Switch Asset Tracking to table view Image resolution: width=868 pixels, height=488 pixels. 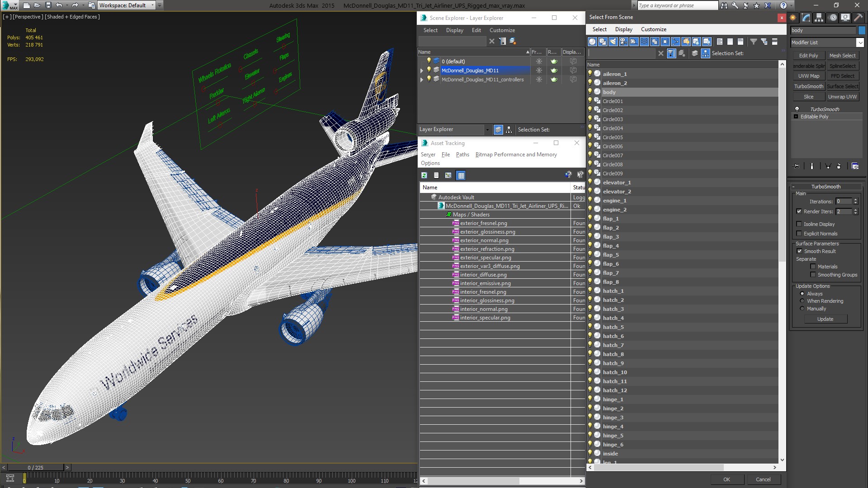click(461, 175)
